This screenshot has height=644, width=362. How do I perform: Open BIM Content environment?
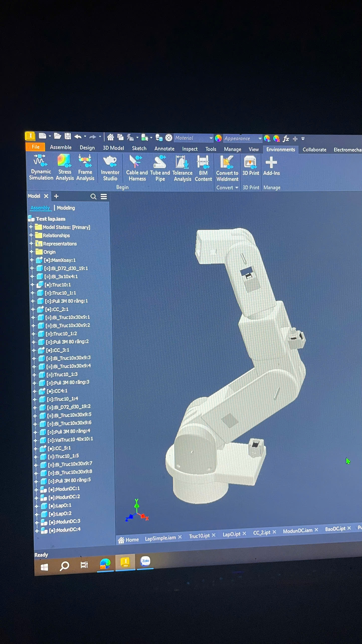pyautogui.click(x=203, y=169)
